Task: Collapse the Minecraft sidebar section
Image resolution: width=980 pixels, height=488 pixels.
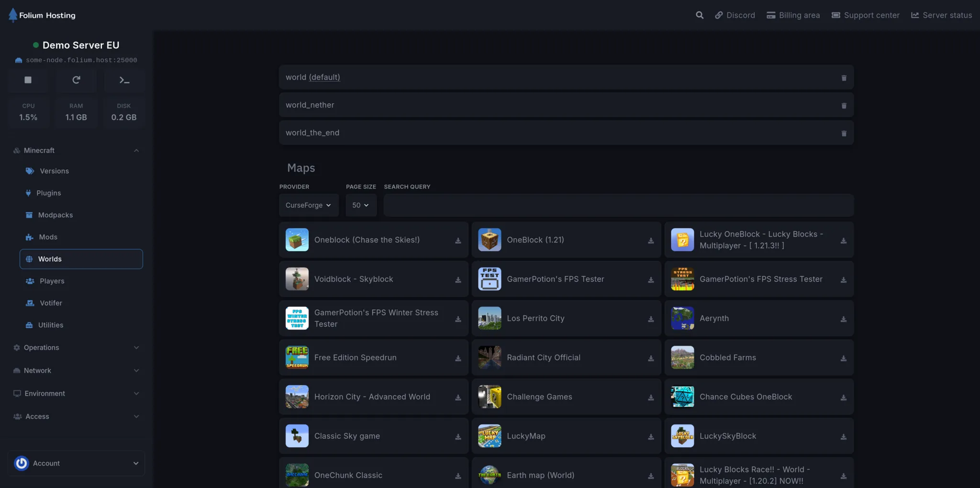Action: pos(136,150)
